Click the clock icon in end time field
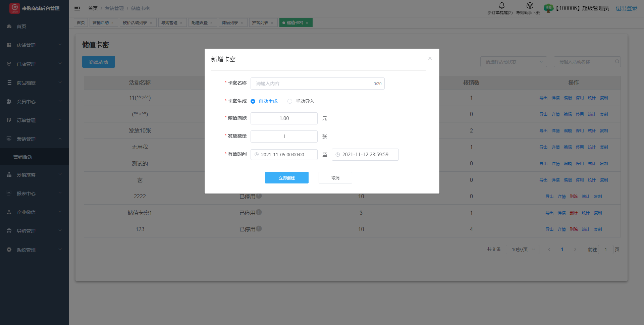Viewport: 644px width, 325px height. click(x=338, y=155)
